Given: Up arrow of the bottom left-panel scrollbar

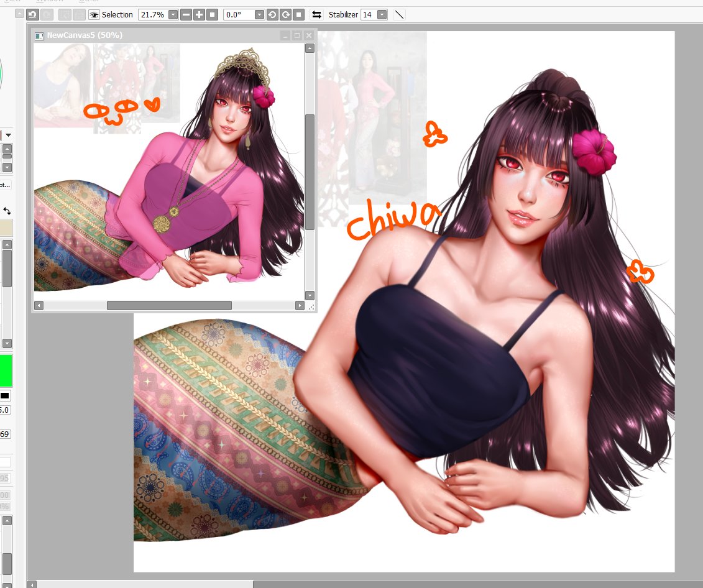Looking at the screenshot, I should click(x=7, y=520).
